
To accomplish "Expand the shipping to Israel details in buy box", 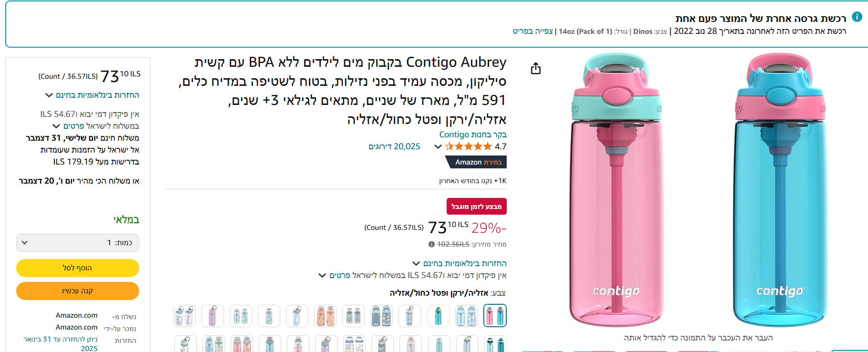I will coord(95,126).
